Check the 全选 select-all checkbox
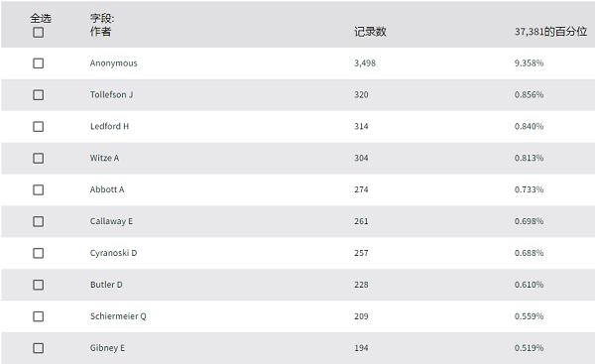The height and width of the screenshot is (364, 595). (38, 33)
